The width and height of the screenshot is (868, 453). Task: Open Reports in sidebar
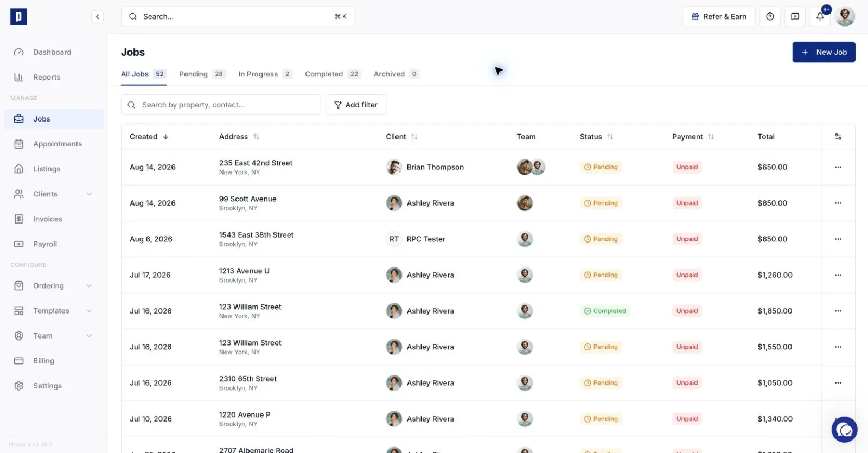pos(54,77)
